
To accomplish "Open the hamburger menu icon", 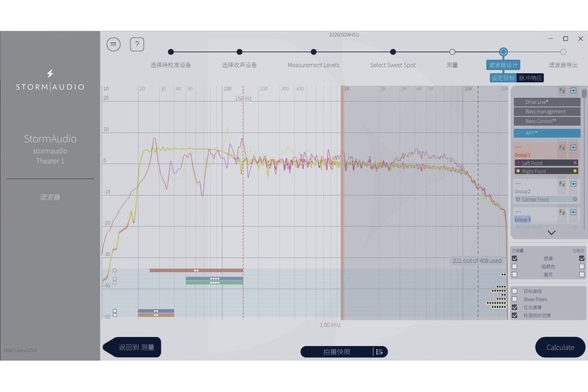I will tap(113, 44).
